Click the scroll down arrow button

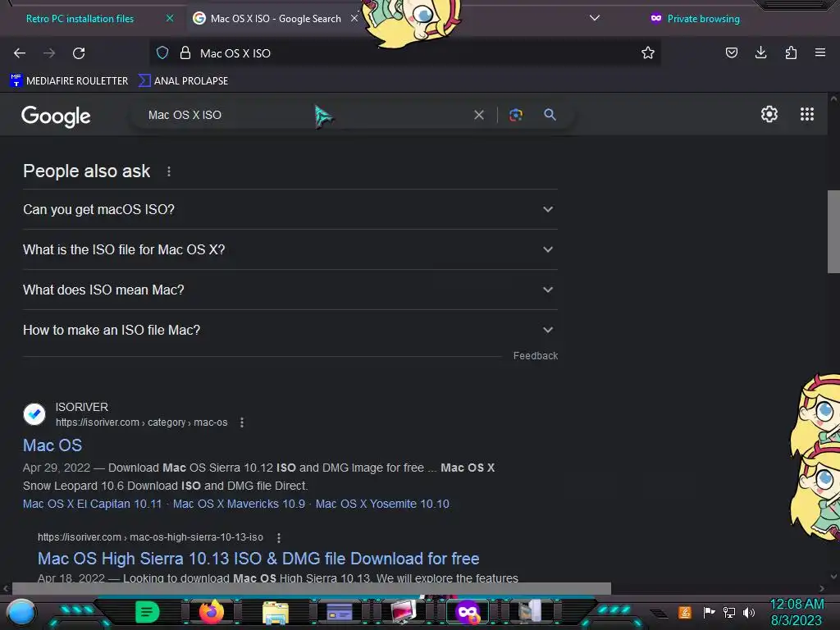pyautogui.click(x=833, y=577)
